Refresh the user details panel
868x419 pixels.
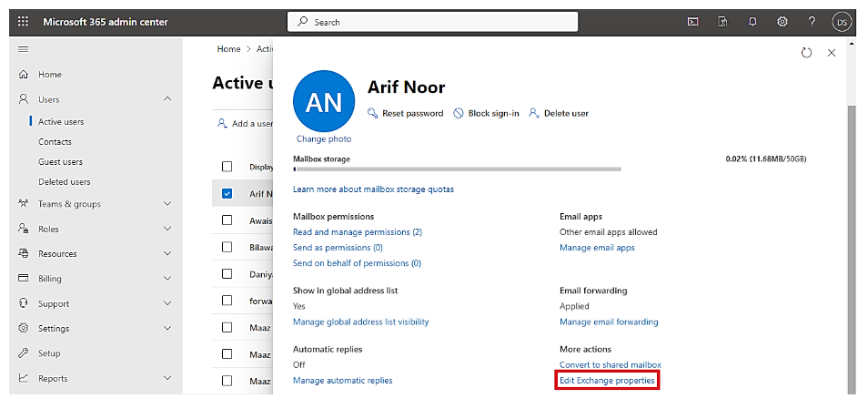(x=806, y=53)
